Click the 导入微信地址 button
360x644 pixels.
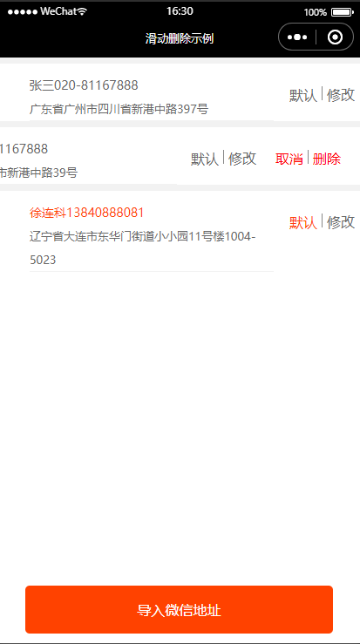coord(180,609)
